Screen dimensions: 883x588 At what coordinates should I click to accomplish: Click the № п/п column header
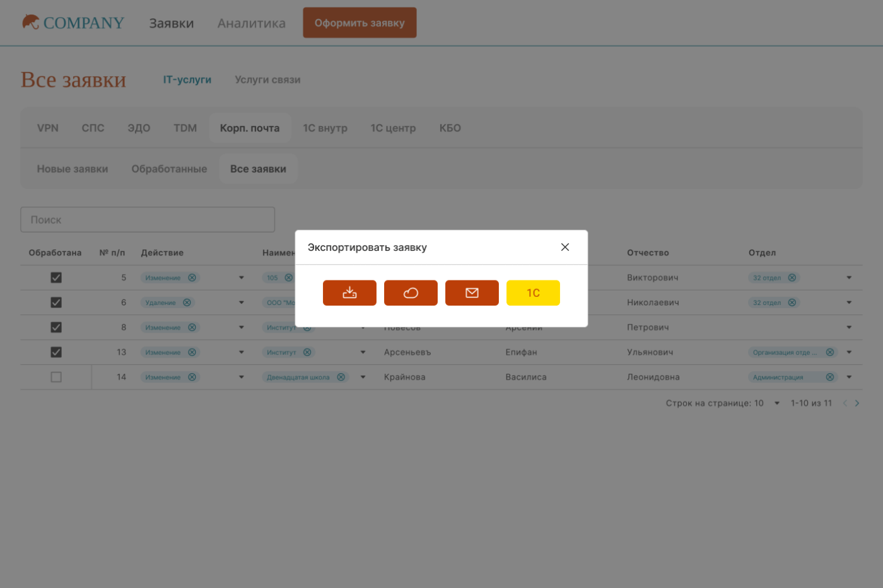tap(112, 253)
